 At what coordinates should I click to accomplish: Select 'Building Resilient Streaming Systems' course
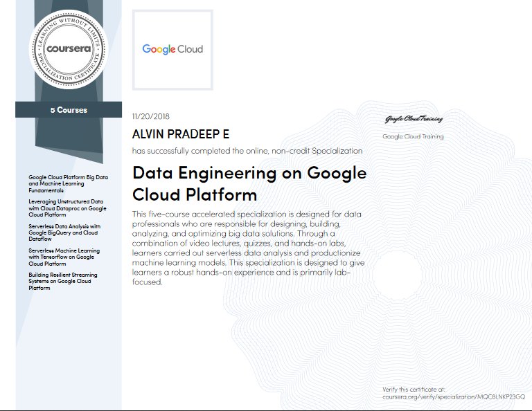point(63,281)
